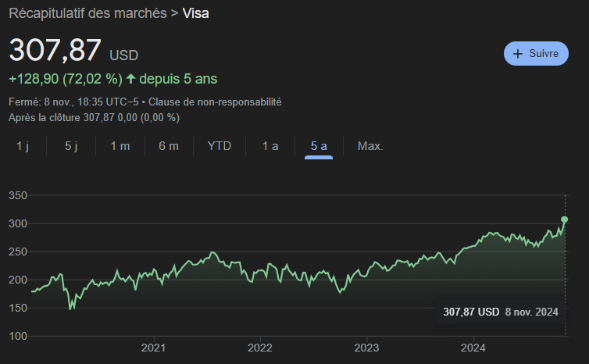Switch to the 1 m range tab
This screenshot has height=364, width=589.
click(120, 146)
